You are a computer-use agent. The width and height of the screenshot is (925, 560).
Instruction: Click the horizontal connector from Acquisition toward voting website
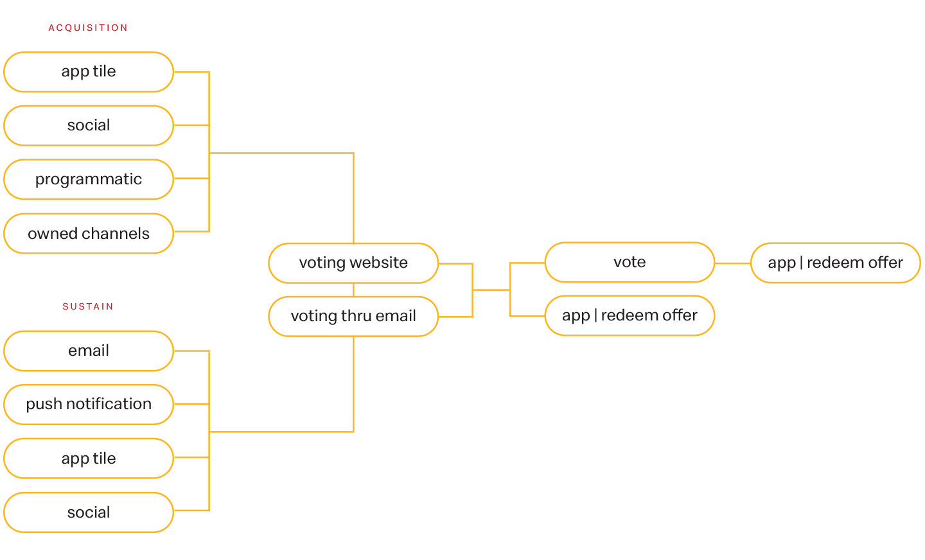click(x=281, y=153)
